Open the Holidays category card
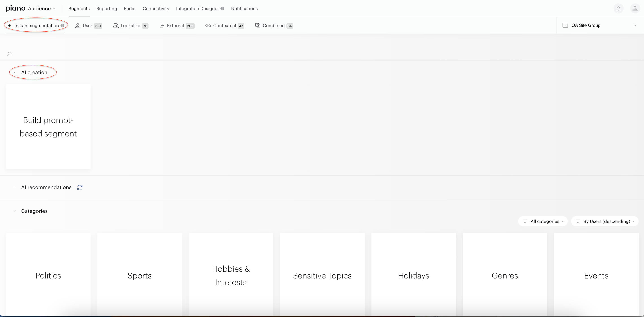The height and width of the screenshot is (317, 644). click(x=413, y=275)
